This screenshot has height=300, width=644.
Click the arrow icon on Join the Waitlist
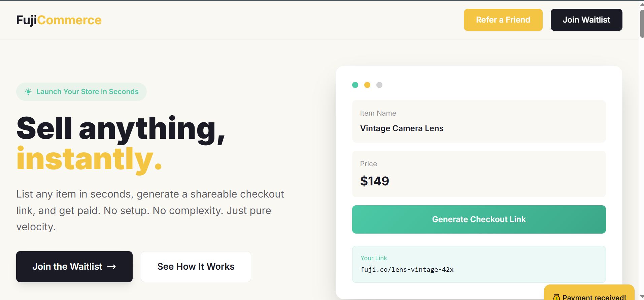click(111, 267)
